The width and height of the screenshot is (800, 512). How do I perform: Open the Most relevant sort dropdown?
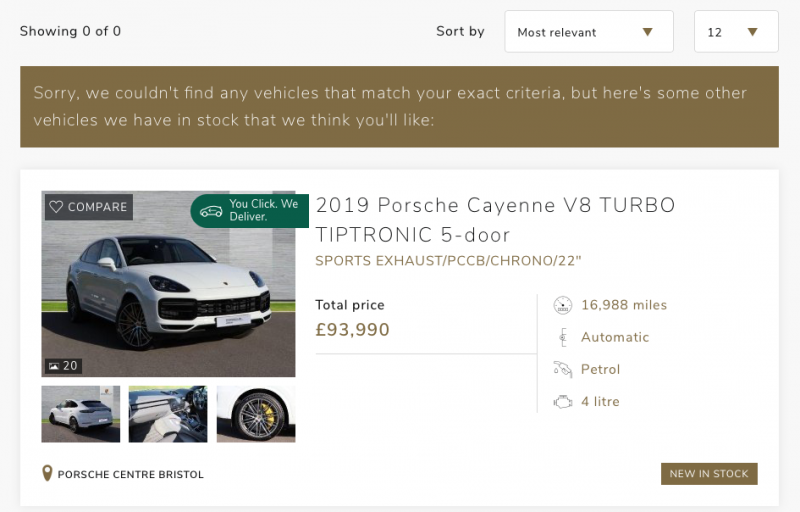588,32
